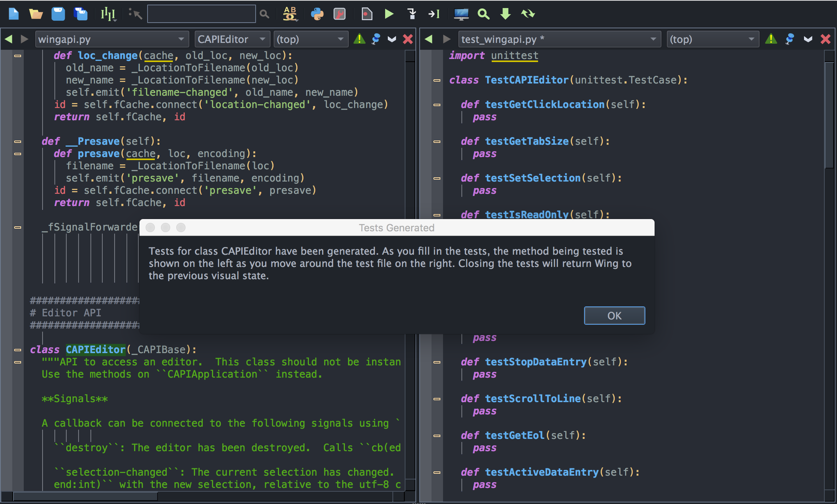Click the left editor warning triangle icon

[359, 39]
